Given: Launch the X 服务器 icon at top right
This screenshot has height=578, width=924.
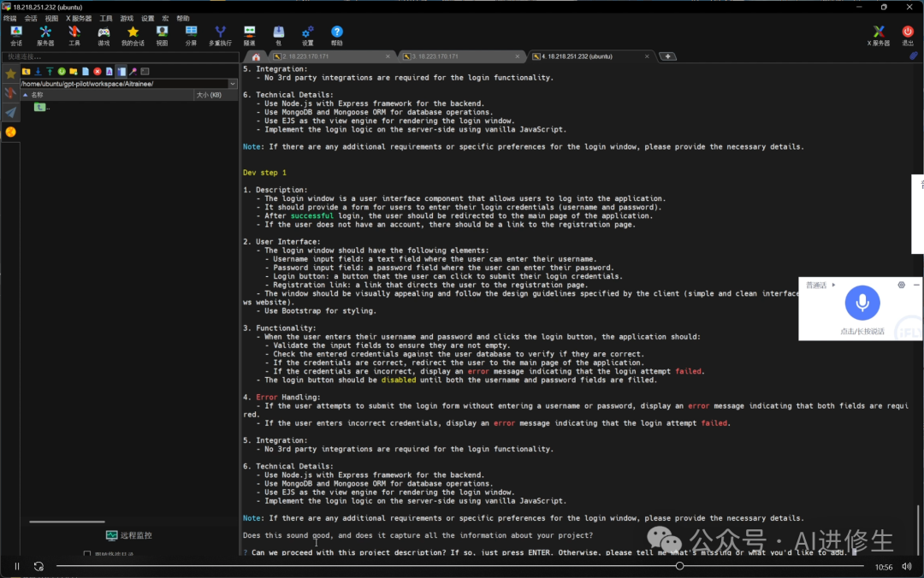Looking at the screenshot, I should coord(878,35).
